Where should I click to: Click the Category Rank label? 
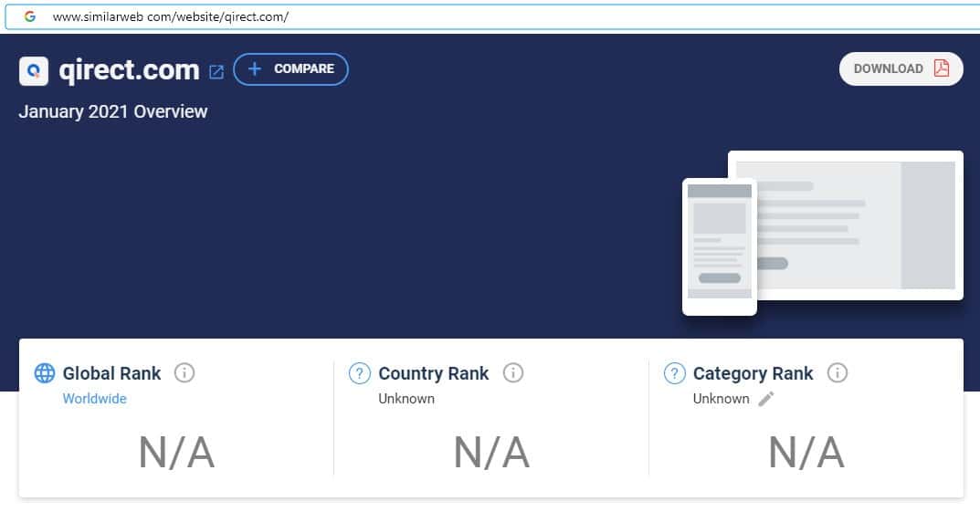[x=753, y=373]
